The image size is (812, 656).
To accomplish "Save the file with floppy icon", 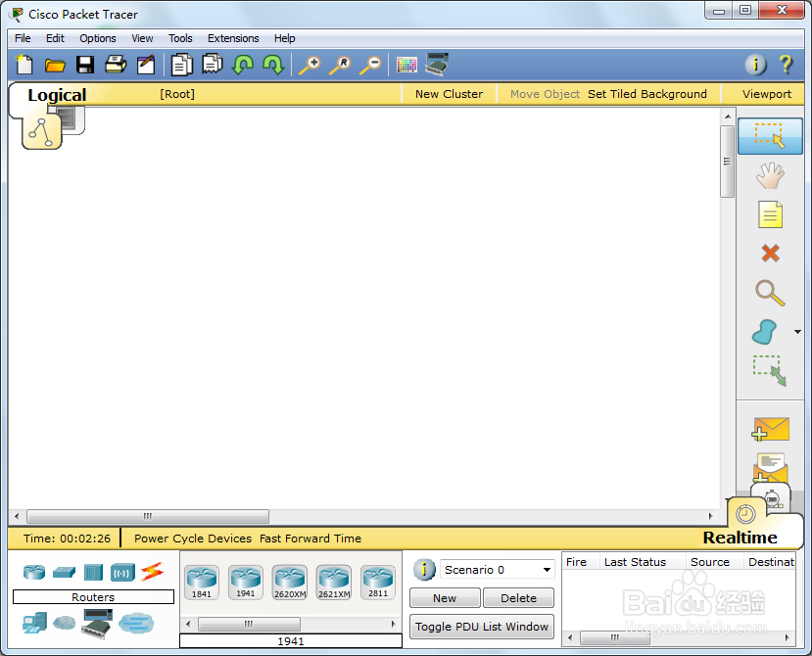I will pyautogui.click(x=85, y=65).
